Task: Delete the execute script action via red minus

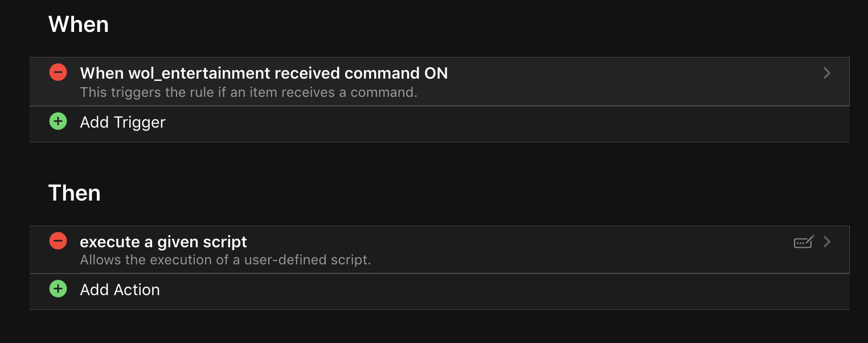Action: pyautogui.click(x=58, y=241)
